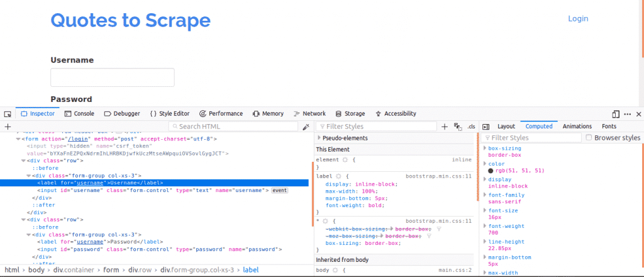Open the Network tab
Screen dimensions: 644x277
point(309,114)
